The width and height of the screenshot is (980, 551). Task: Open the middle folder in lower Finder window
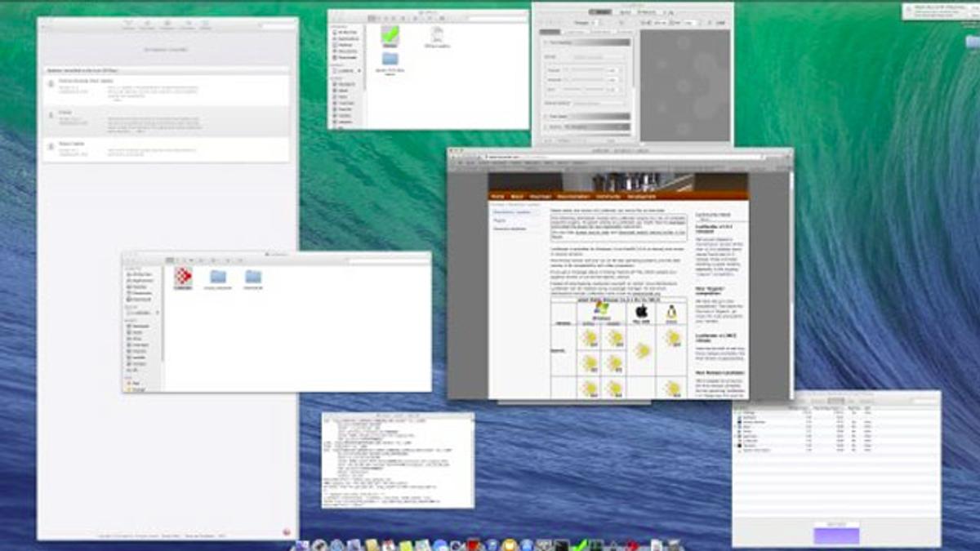(x=218, y=278)
